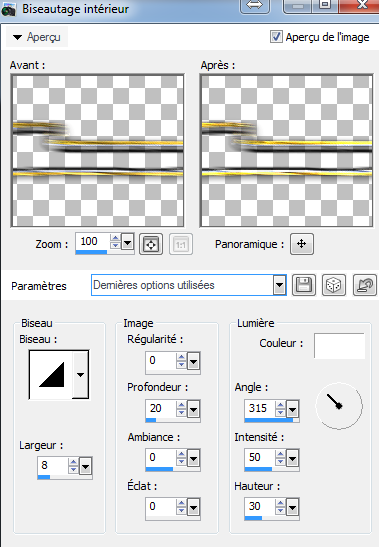Toggle the Aperçu de l'image checkbox

point(276,37)
